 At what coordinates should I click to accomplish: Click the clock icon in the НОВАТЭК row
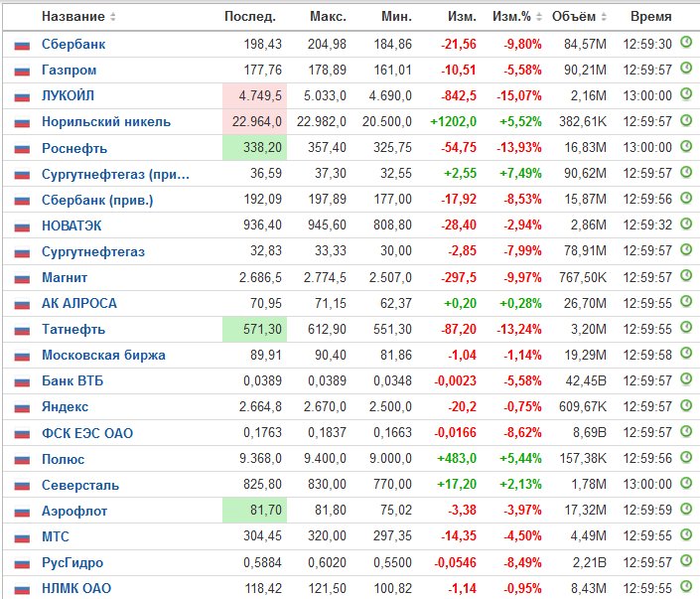coord(686,224)
